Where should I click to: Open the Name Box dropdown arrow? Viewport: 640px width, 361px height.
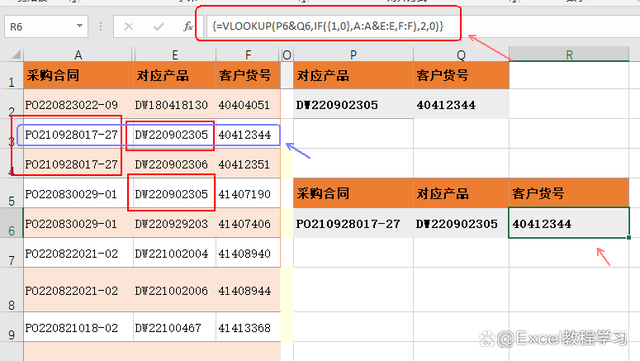coord(80,26)
